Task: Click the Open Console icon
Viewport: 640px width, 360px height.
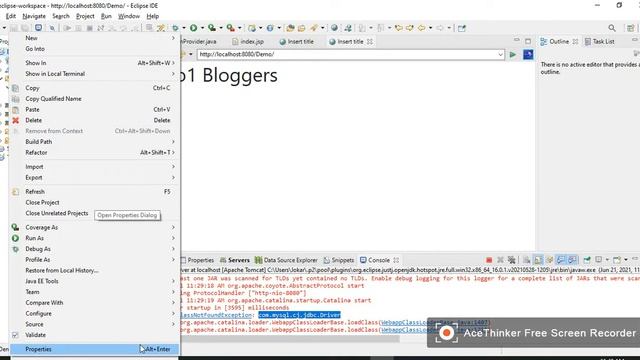Action: tap(617, 260)
